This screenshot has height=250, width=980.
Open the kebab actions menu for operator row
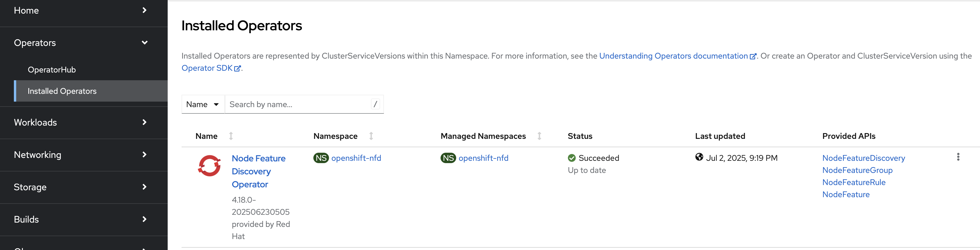pyautogui.click(x=957, y=157)
